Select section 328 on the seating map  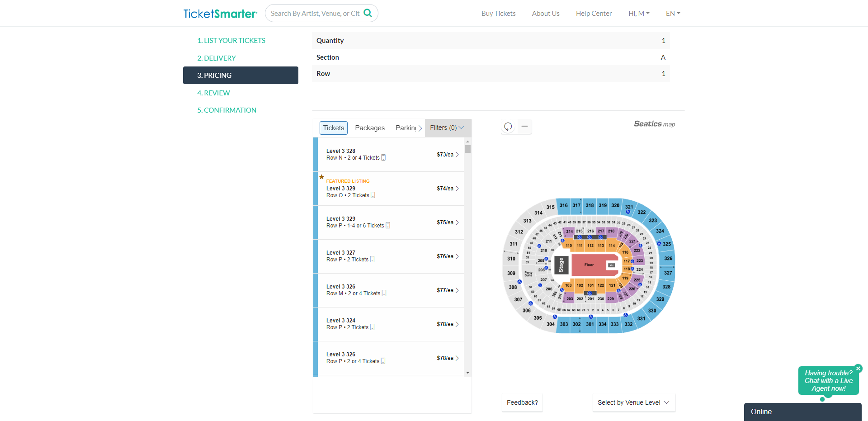(665, 287)
